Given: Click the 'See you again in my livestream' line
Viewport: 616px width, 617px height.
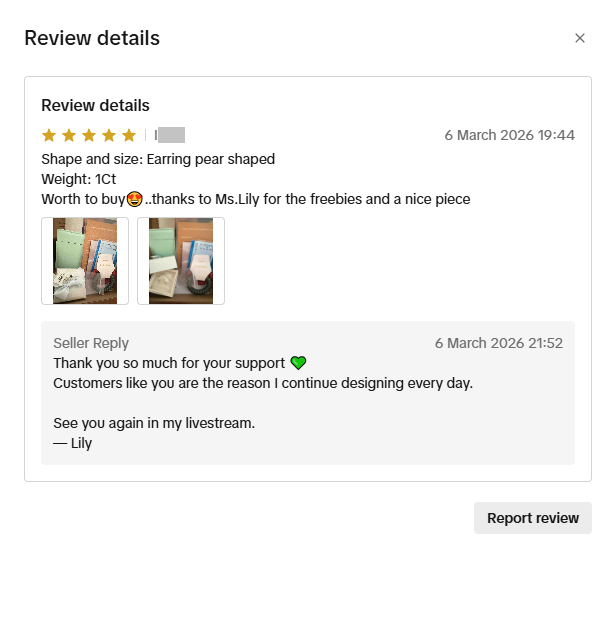Looking at the screenshot, I should 154,423.
